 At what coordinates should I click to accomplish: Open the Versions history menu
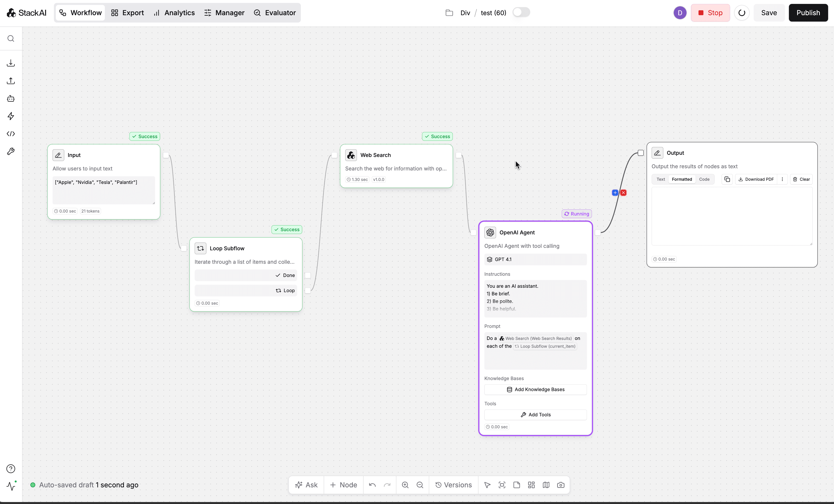[x=454, y=485]
